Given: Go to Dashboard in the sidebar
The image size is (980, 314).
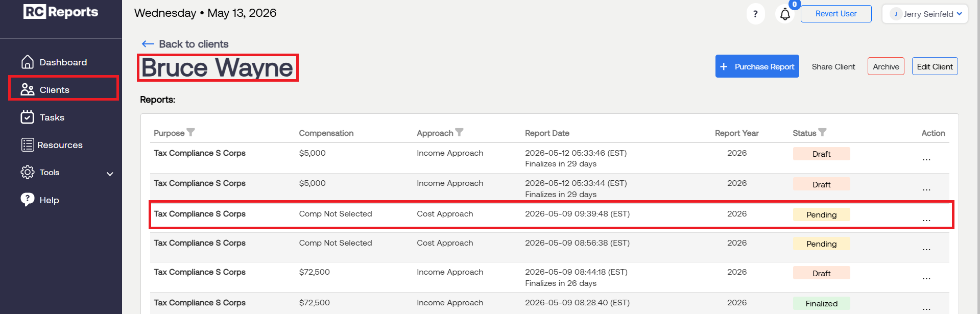Looking at the screenshot, I should [x=63, y=62].
